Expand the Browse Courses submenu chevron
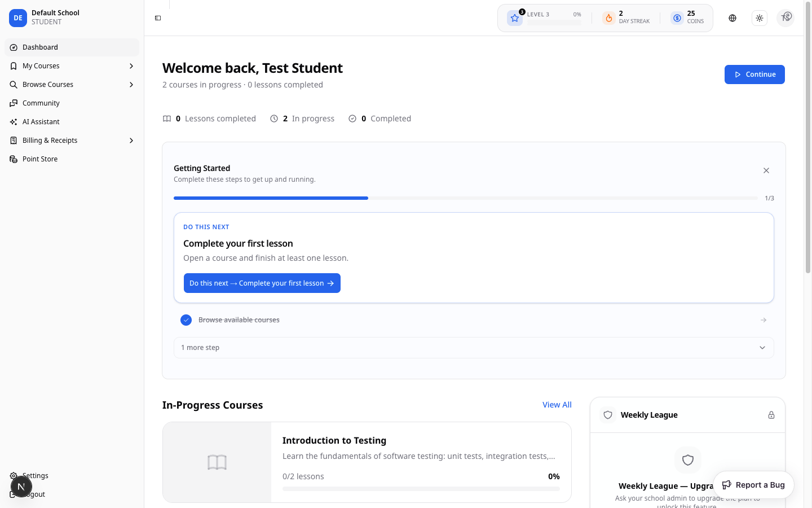The width and height of the screenshot is (812, 508). click(131, 85)
